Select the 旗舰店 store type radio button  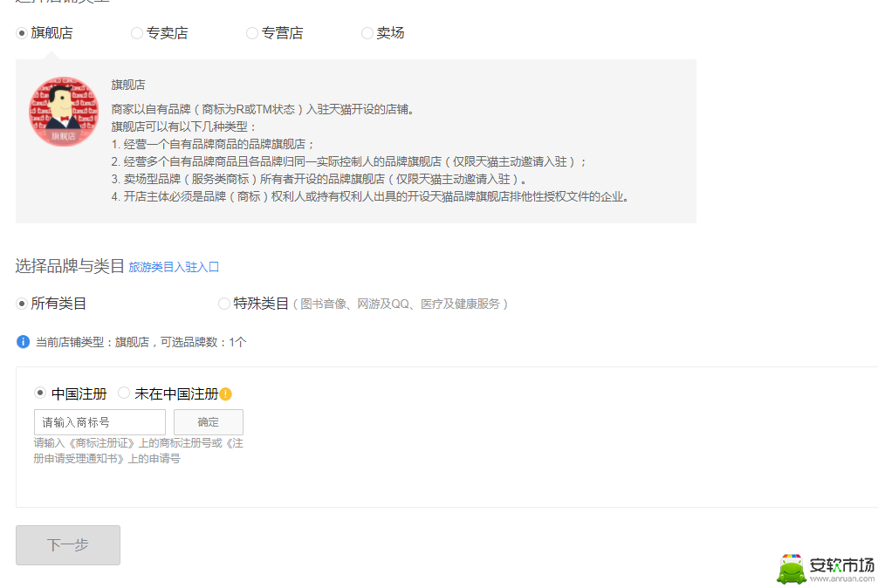pyautogui.click(x=22, y=33)
